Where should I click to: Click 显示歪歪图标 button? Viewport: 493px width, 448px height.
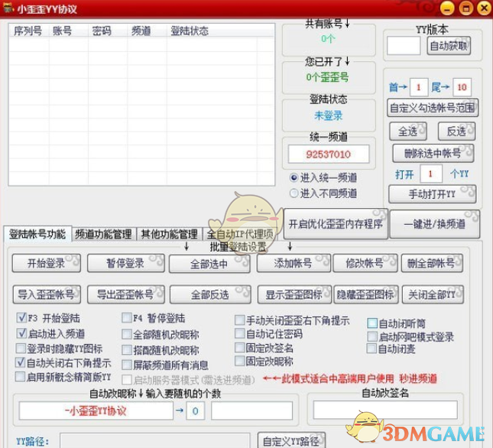(294, 294)
